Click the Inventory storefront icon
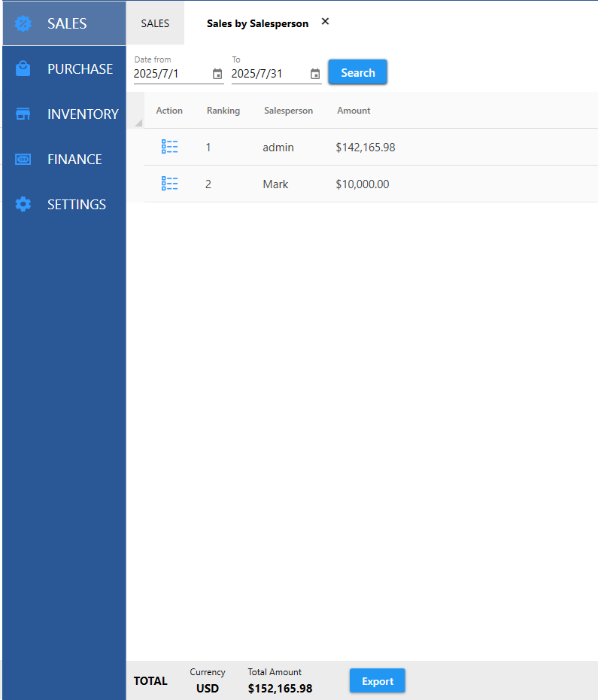This screenshot has width=598, height=700. [x=23, y=114]
